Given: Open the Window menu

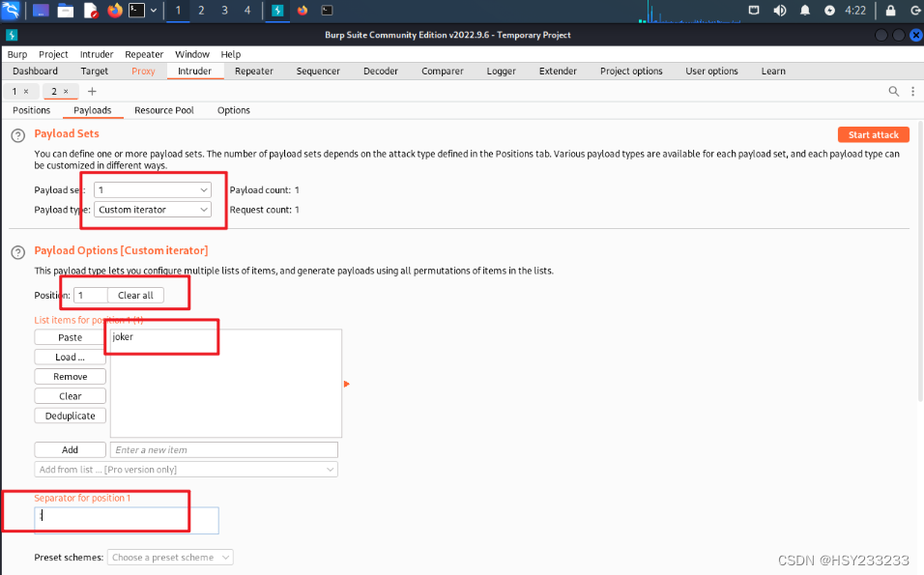Looking at the screenshot, I should pos(192,54).
